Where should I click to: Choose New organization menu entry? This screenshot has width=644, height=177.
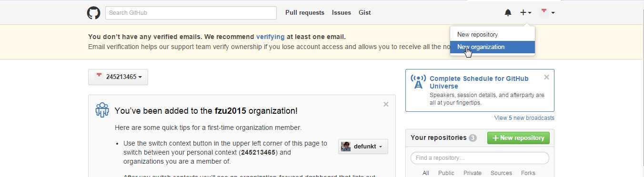493,47
